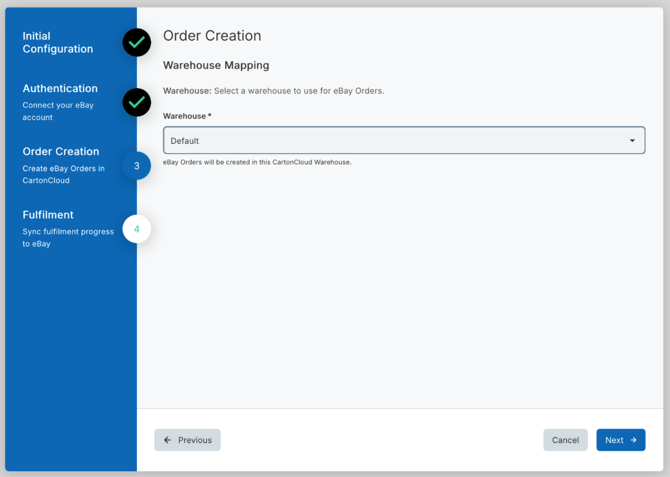670x477 pixels.
Task: Click the required Warehouse field label
Action: 187,116
